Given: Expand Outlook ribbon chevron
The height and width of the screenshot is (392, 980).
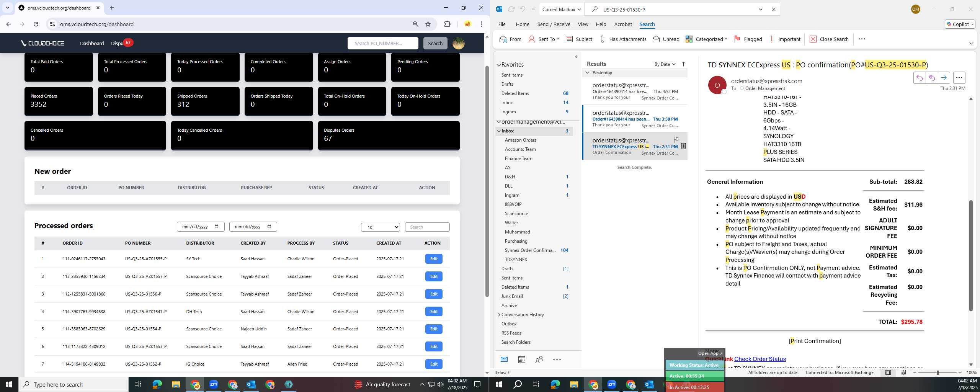Looking at the screenshot, I should (x=971, y=43).
